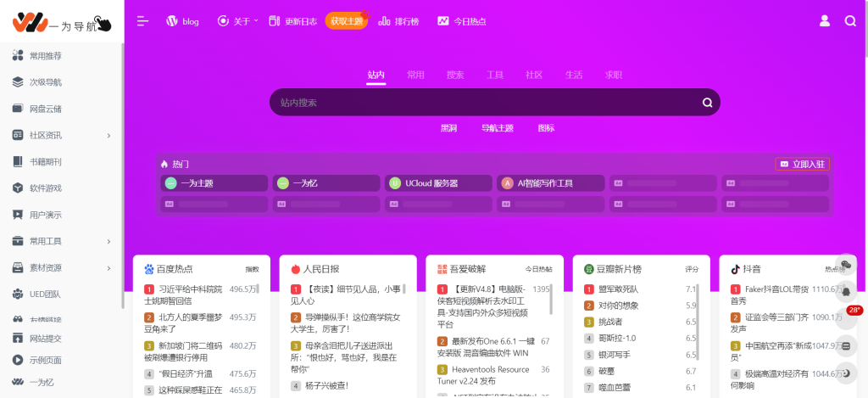Select the 站内 search tab
Screen dimensions: 868x398
(x=376, y=75)
